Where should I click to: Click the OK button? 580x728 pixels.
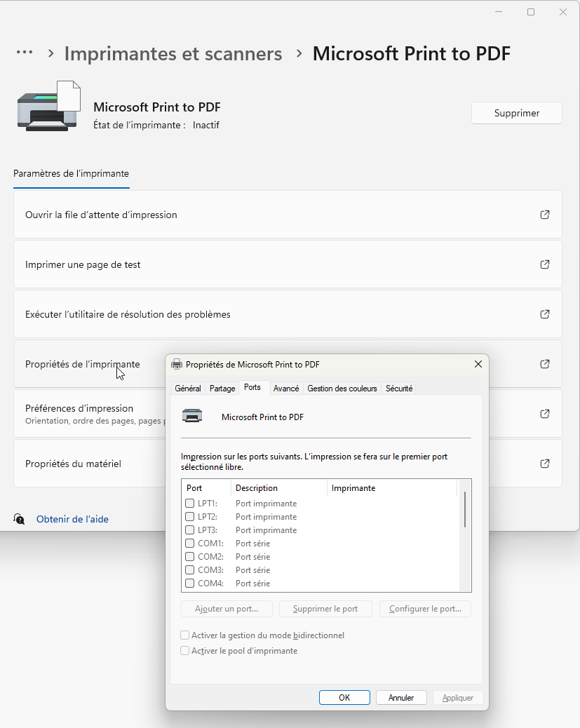(x=344, y=698)
